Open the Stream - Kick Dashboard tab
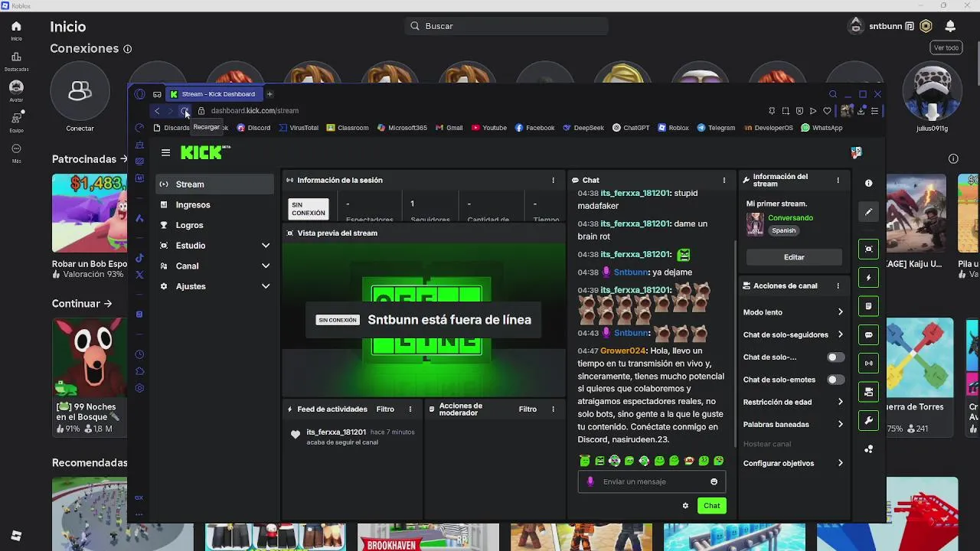 click(213, 94)
